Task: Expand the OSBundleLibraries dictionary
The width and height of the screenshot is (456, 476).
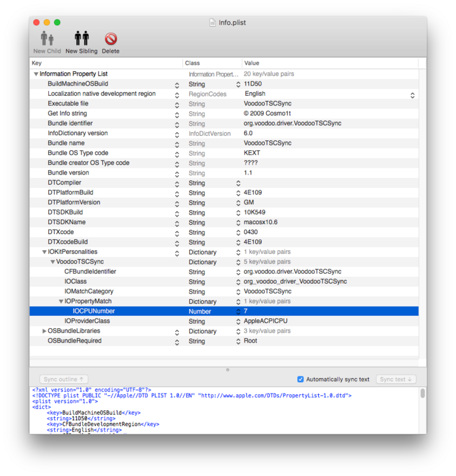Action: coord(44,331)
